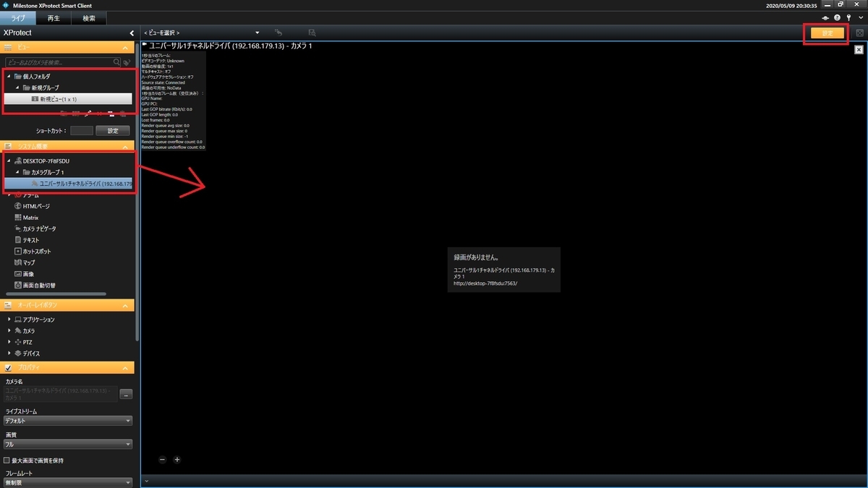Click the tag filter icon beside search
Viewport: 868px width, 488px height.
coord(127,62)
